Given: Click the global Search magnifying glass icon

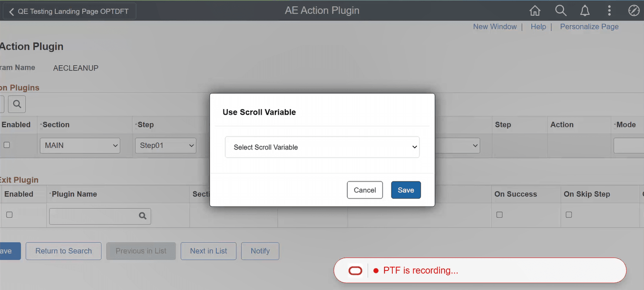Looking at the screenshot, I should coord(560,10).
